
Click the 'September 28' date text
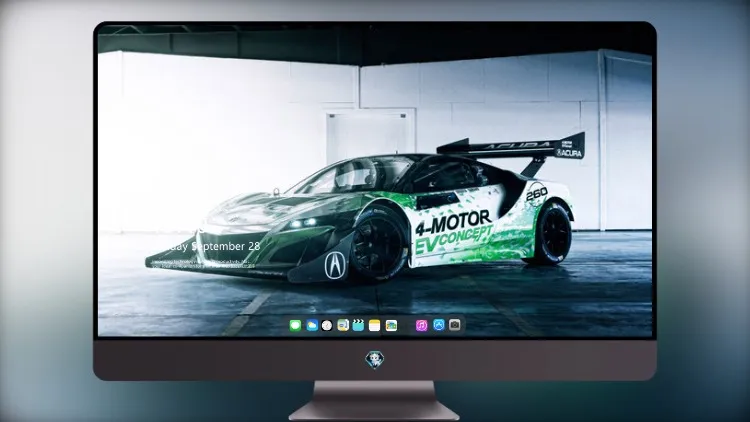coord(225,246)
